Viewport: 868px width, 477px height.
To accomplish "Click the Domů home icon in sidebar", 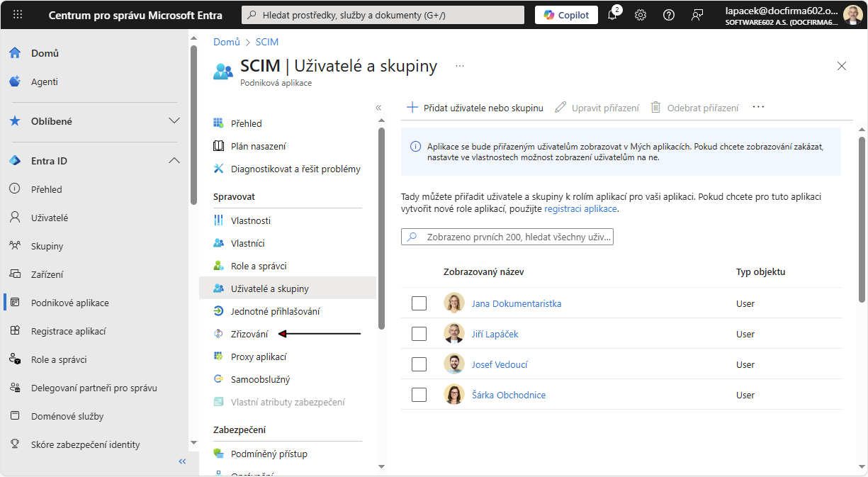I will pyautogui.click(x=15, y=53).
